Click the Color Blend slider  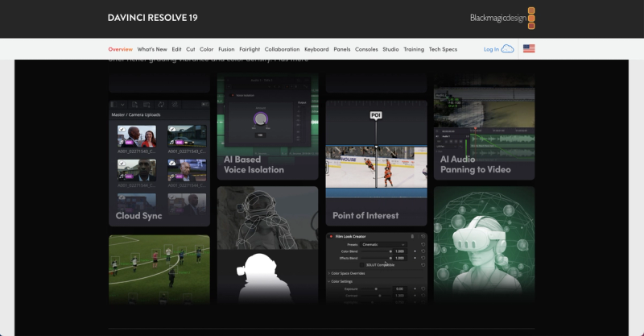pyautogui.click(x=376, y=251)
